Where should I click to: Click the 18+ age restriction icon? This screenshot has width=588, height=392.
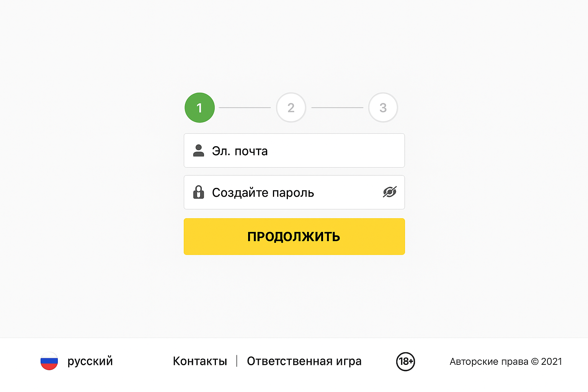point(405,361)
